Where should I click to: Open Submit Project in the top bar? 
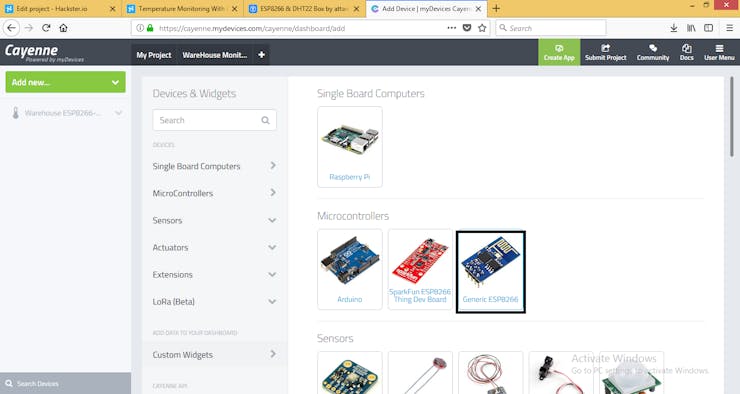605,52
